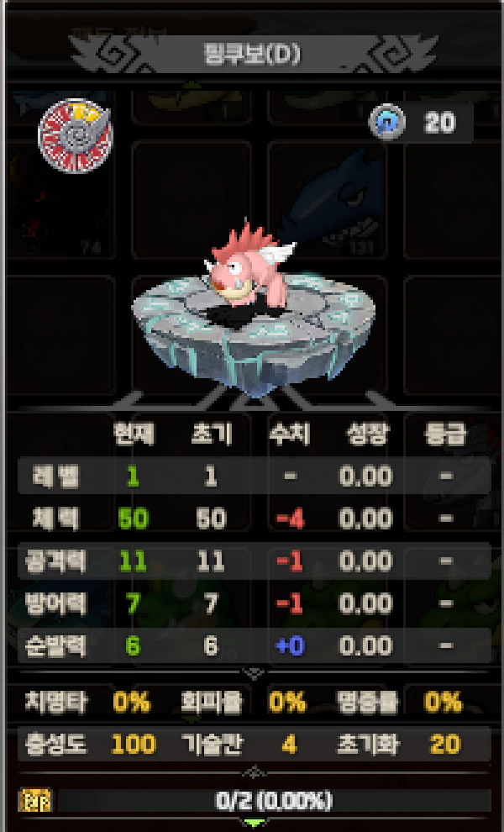Image resolution: width=504 pixels, height=832 pixels.
Task: Select the 초기 column header
Action: [x=211, y=434]
